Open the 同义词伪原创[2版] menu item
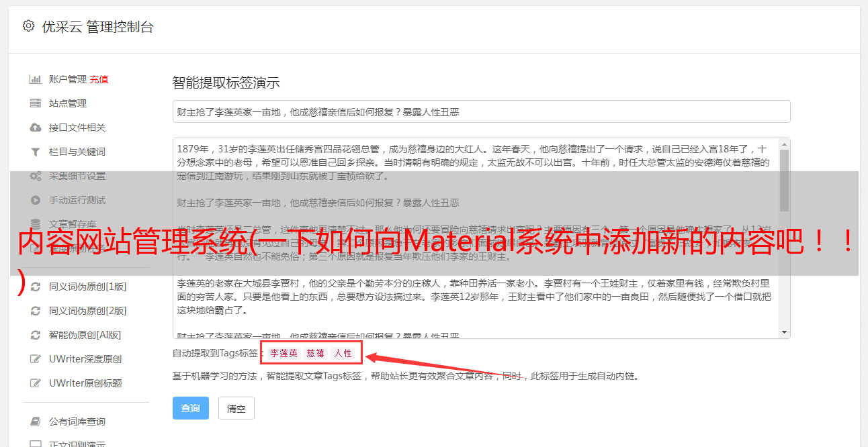Screen dimensions: 868x447 86,311
